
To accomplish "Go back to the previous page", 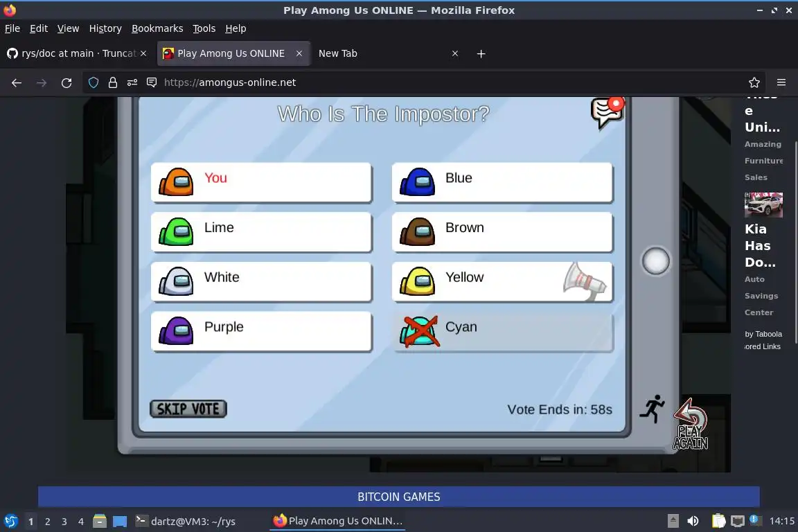I will tap(17, 82).
